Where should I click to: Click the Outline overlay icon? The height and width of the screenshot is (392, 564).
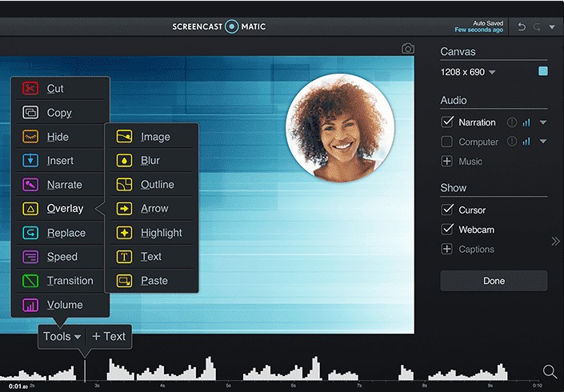[x=124, y=185]
